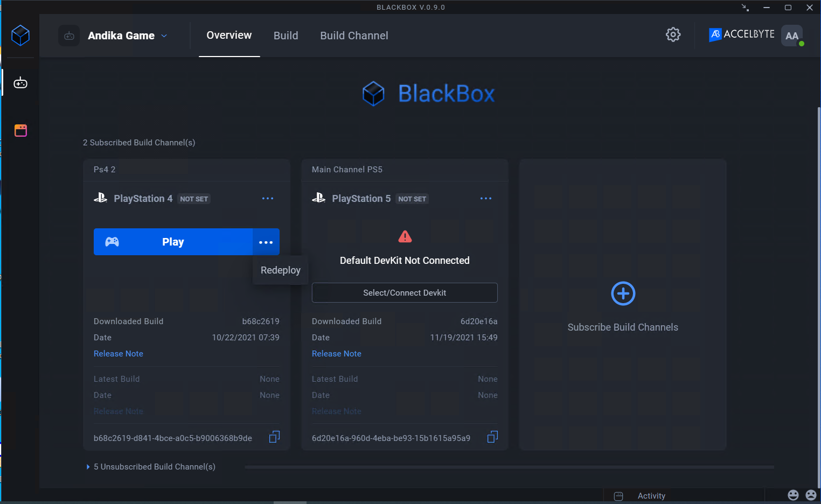Click 2 Subscribed Build Channel(s) label
The height and width of the screenshot is (504, 821).
(x=139, y=143)
